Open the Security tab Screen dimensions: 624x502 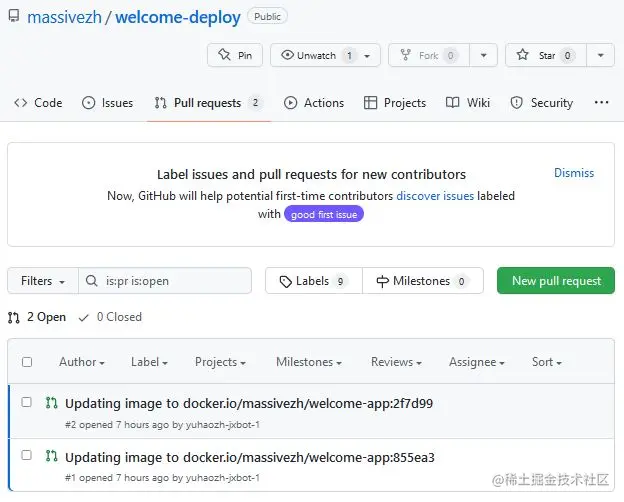pyautogui.click(x=542, y=103)
